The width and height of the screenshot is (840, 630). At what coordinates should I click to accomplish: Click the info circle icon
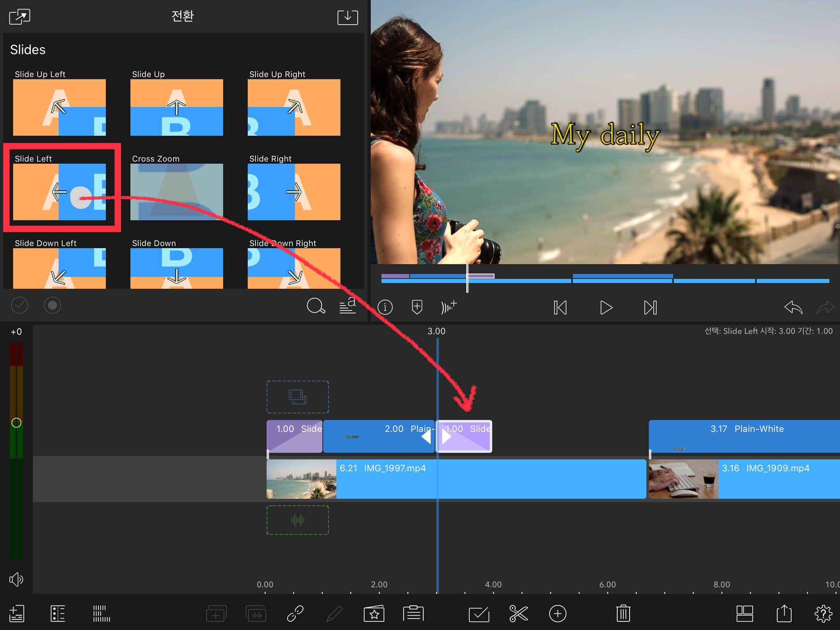click(385, 307)
